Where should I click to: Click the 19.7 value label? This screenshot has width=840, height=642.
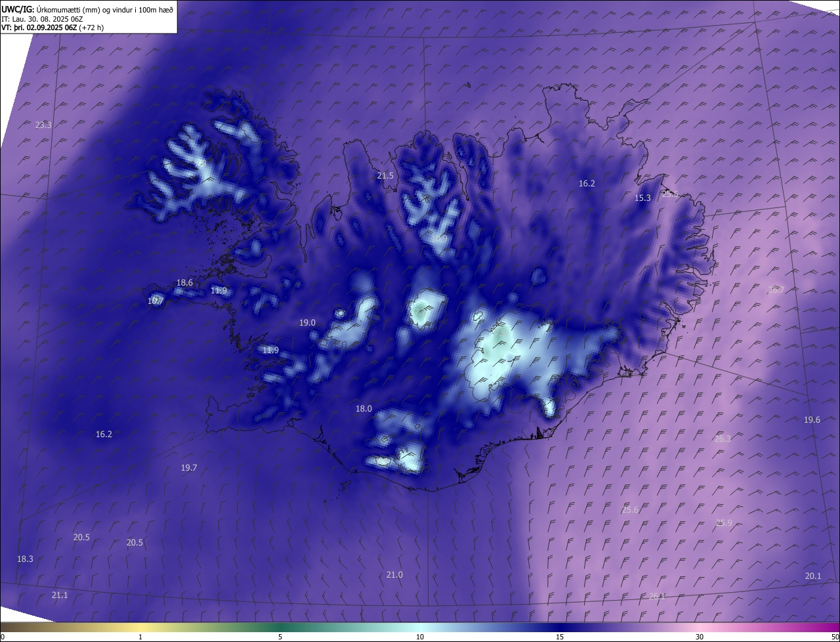(x=188, y=467)
